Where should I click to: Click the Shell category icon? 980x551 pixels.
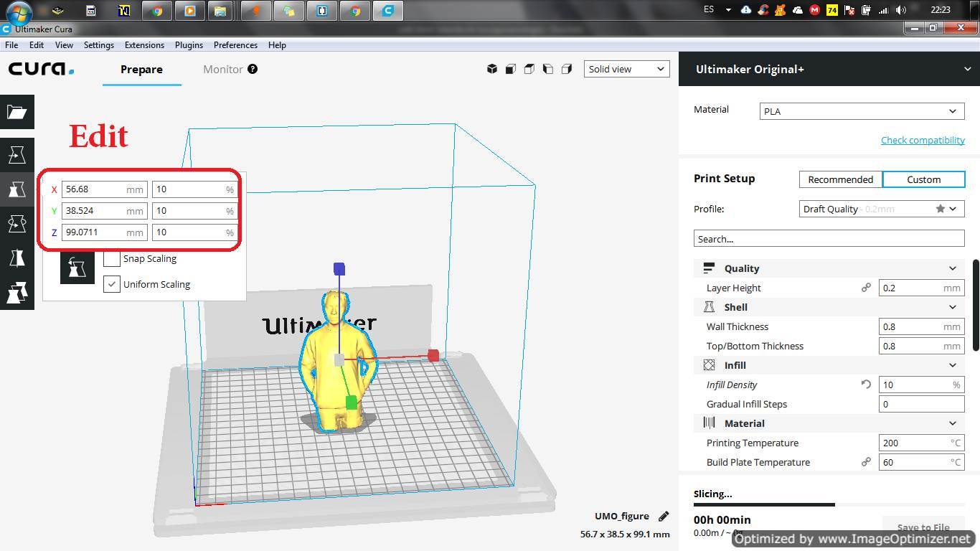[709, 307]
